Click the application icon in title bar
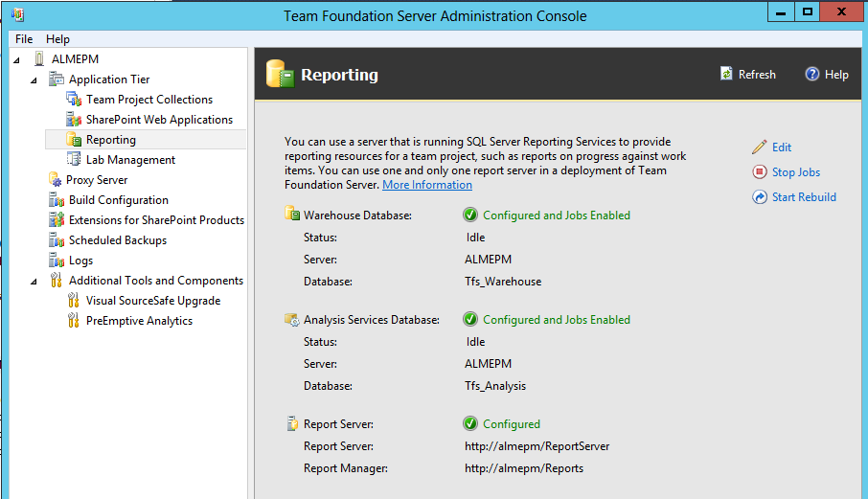Viewport: 868px width, 499px height. (x=17, y=15)
